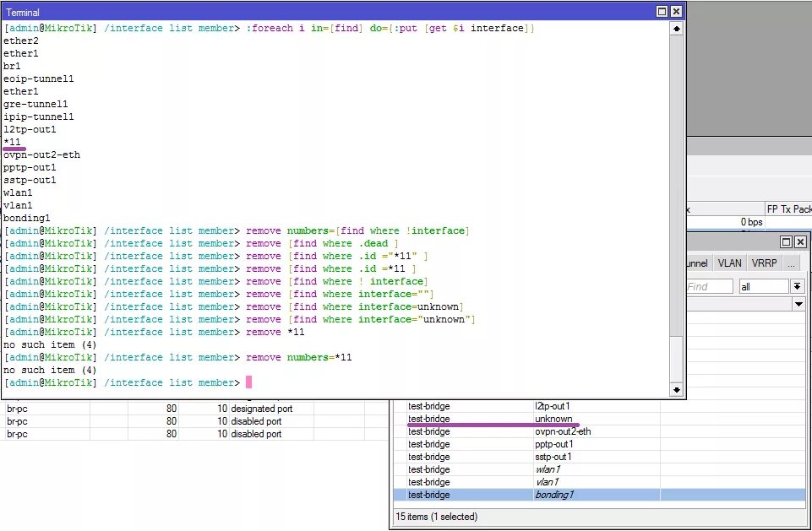This screenshot has width=812, height=531.
Task: Open the '...' more tabs button
Action: [x=791, y=263]
